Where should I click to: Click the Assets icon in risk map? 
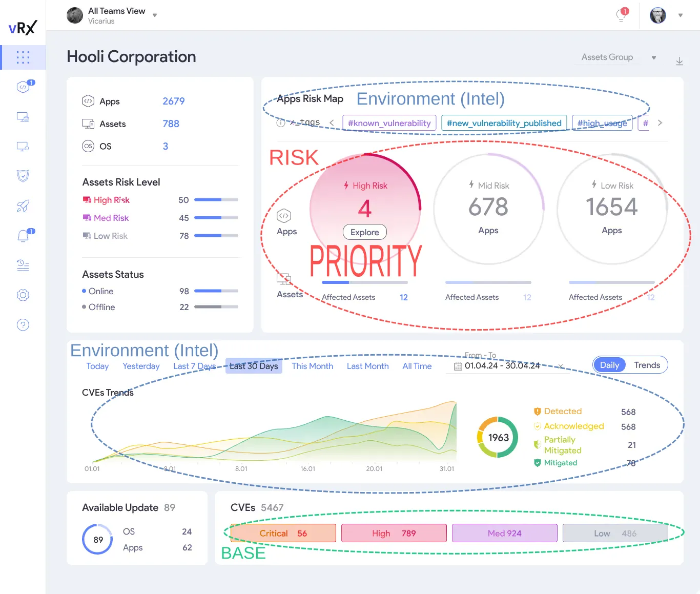click(x=284, y=279)
